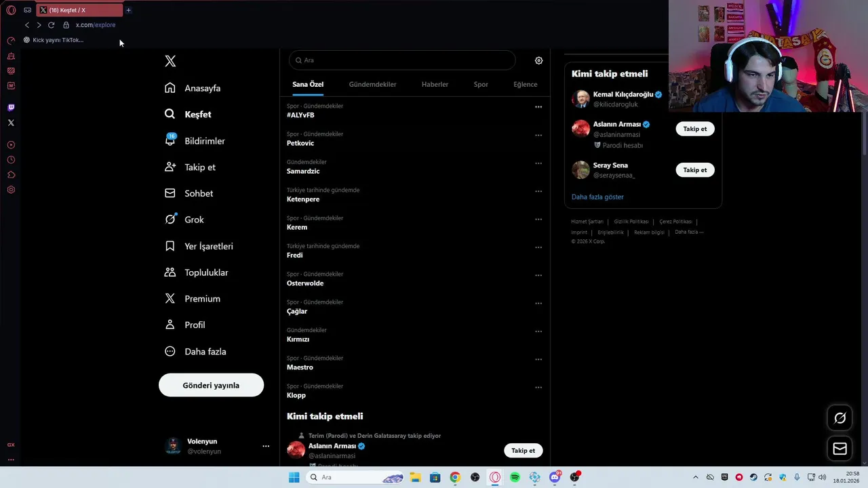Click the Ara search field on X
Screen dimensions: 868x488
(x=402, y=60)
